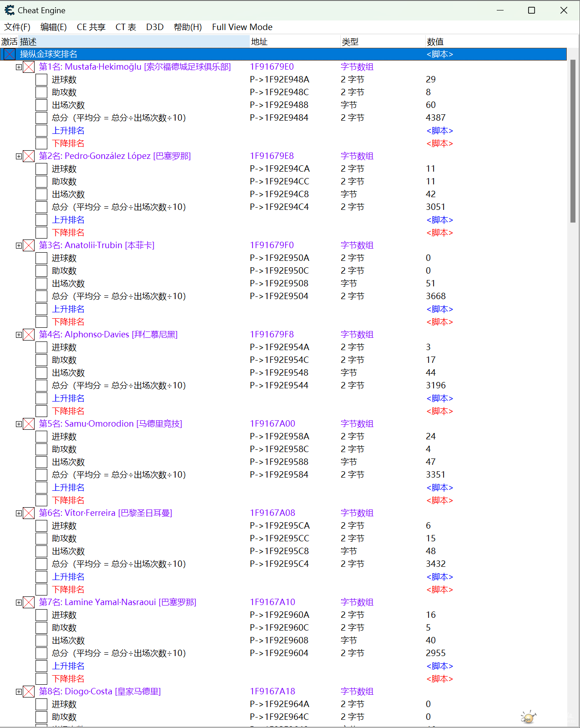
Task: Click the floating bee icon at bottom right
Action: 529,717
